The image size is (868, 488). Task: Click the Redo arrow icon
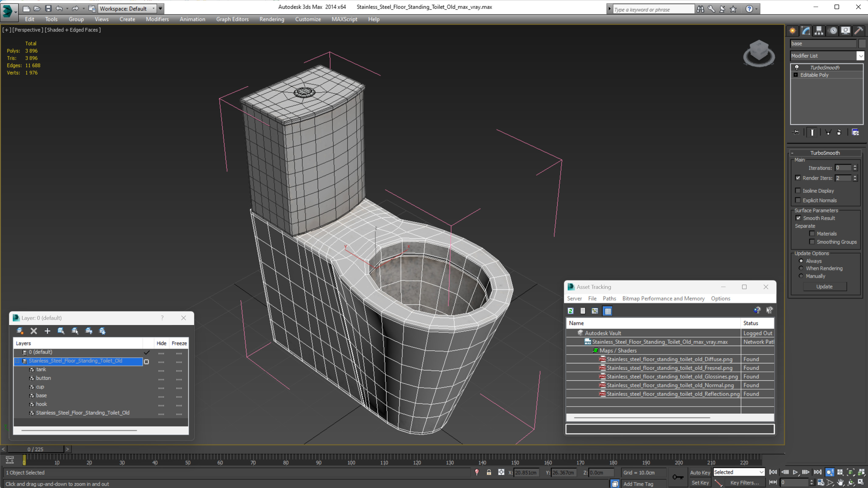75,9
